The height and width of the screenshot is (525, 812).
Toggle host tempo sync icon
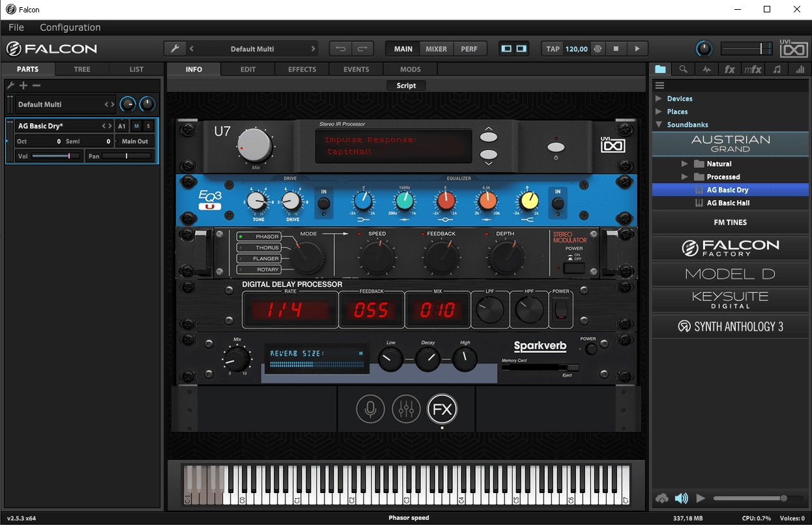[x=598, y=49]
